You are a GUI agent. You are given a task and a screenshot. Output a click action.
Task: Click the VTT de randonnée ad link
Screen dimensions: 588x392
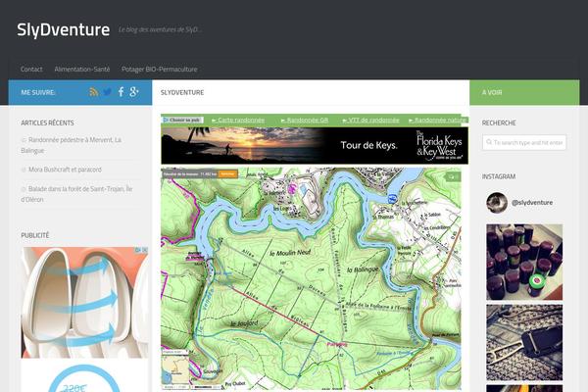point(370,120)
